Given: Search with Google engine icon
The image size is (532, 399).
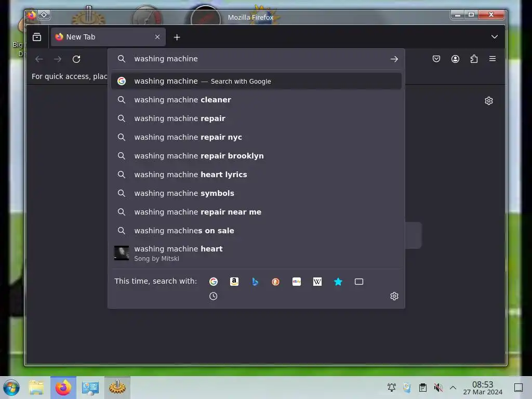Looking at the screenshot, I should point(214,281).
